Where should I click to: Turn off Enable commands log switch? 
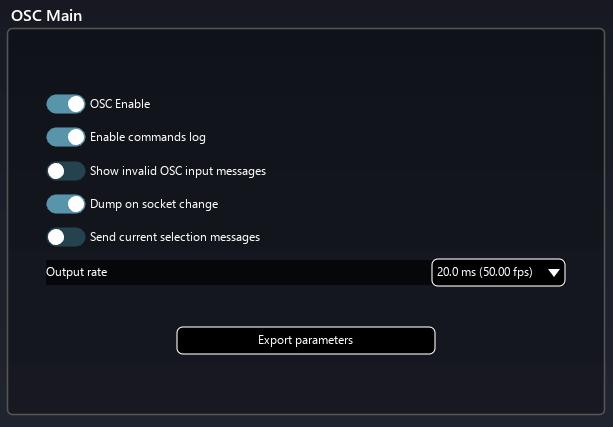click(65, 137)
